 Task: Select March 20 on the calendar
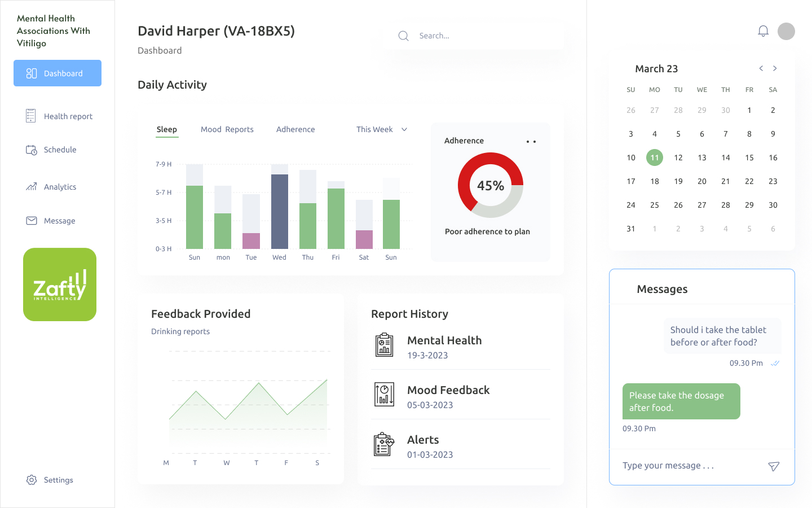click(x=701, y=181)
